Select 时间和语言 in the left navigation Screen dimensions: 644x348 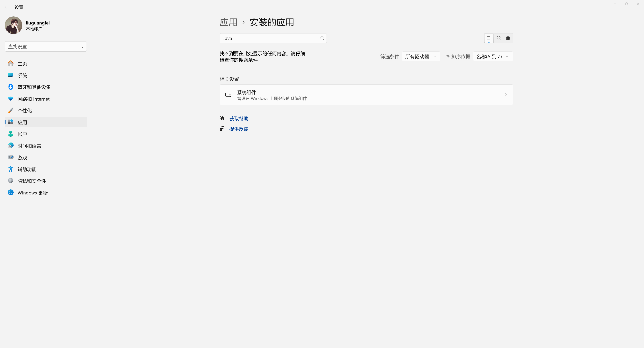29,146
